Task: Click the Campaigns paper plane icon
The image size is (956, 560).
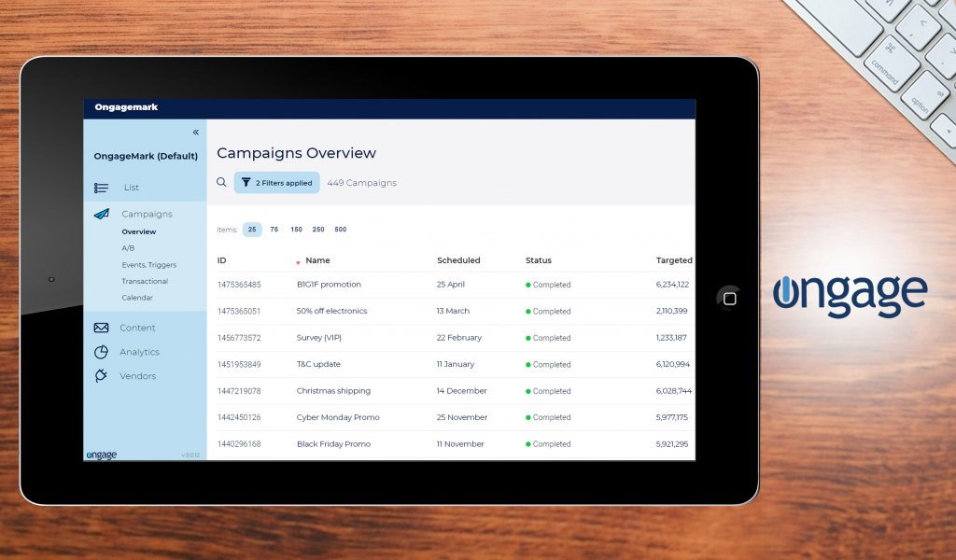Action: (102, 214)
